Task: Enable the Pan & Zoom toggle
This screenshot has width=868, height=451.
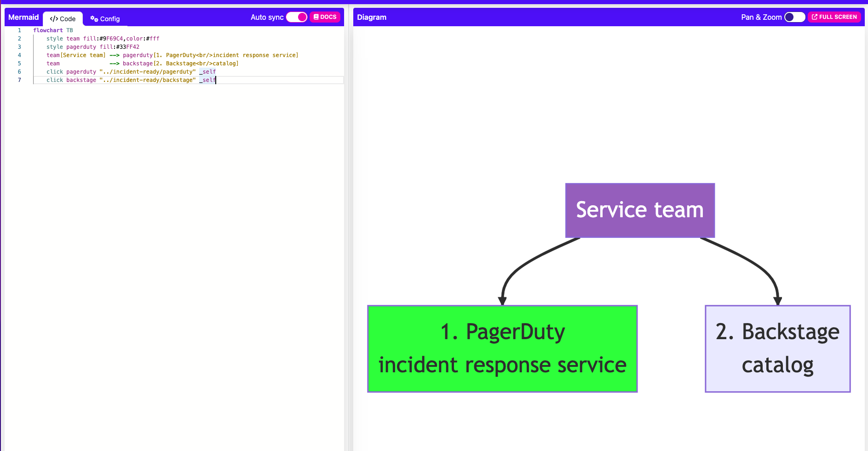Action: (794, 17)
